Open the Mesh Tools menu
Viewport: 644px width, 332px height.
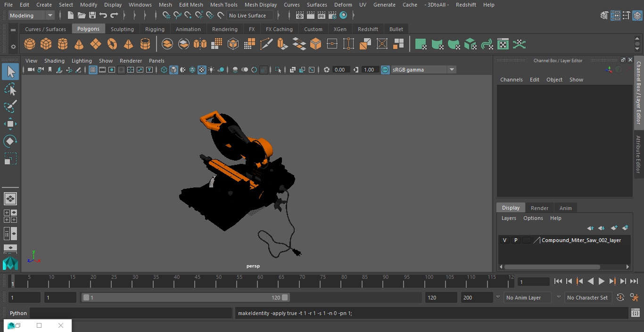click(223, 5)
